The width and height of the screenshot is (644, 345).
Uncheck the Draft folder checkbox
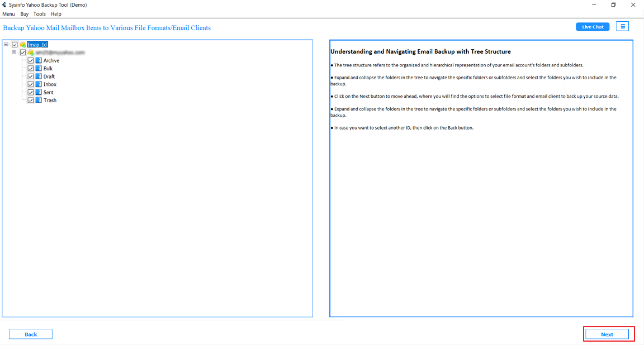[31, 76]
